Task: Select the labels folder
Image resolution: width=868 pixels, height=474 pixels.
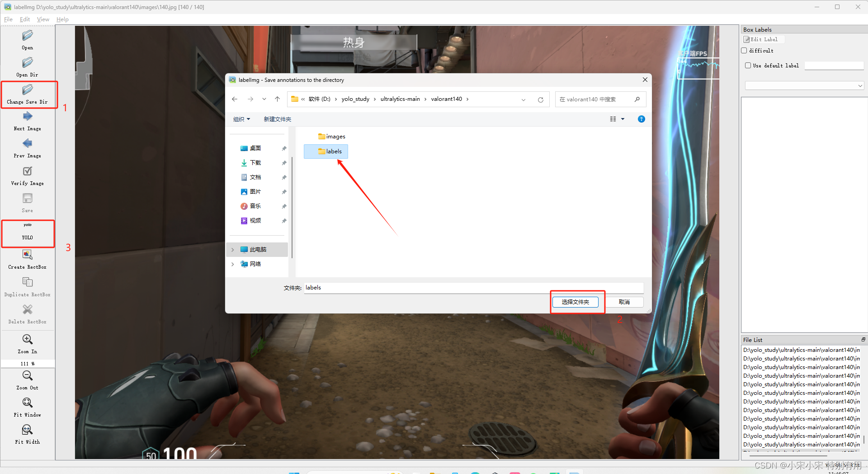Action: pos(326,152)
